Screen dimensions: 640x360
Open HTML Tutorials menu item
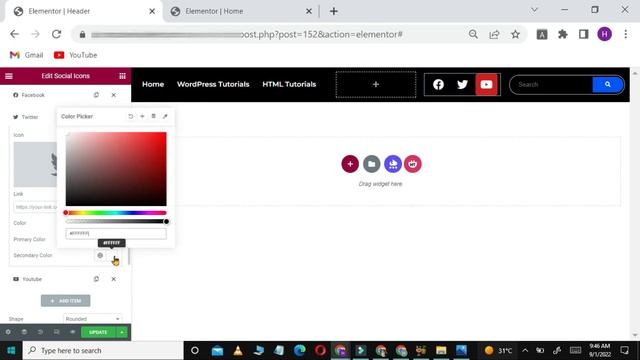click(x=289, y=84)
